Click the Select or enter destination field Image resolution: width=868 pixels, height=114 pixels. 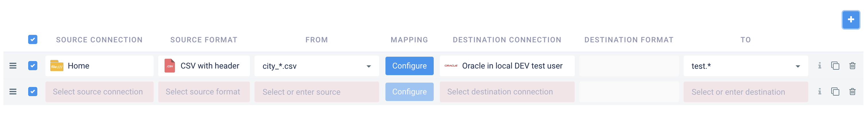[x=746, y=92]
